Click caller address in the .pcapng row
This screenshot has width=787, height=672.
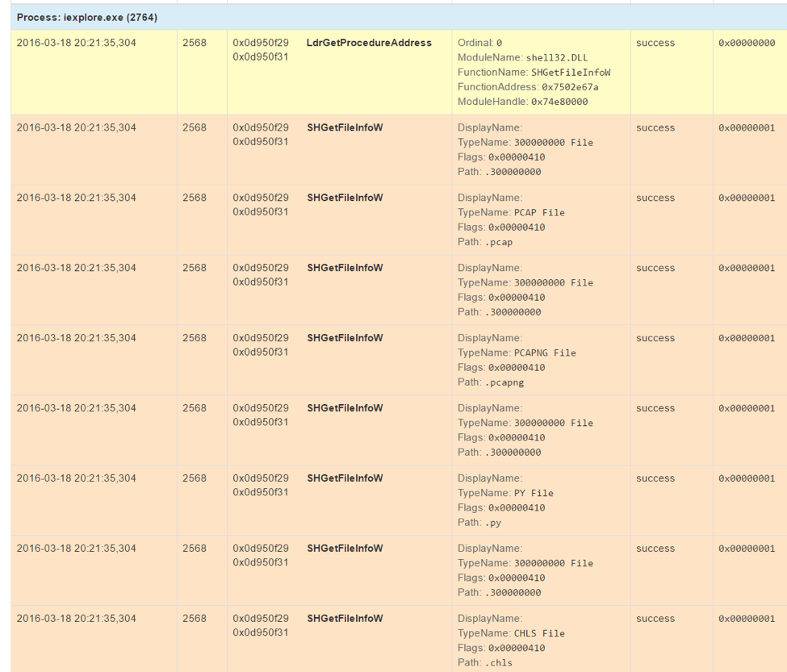(x=261, y=345)
